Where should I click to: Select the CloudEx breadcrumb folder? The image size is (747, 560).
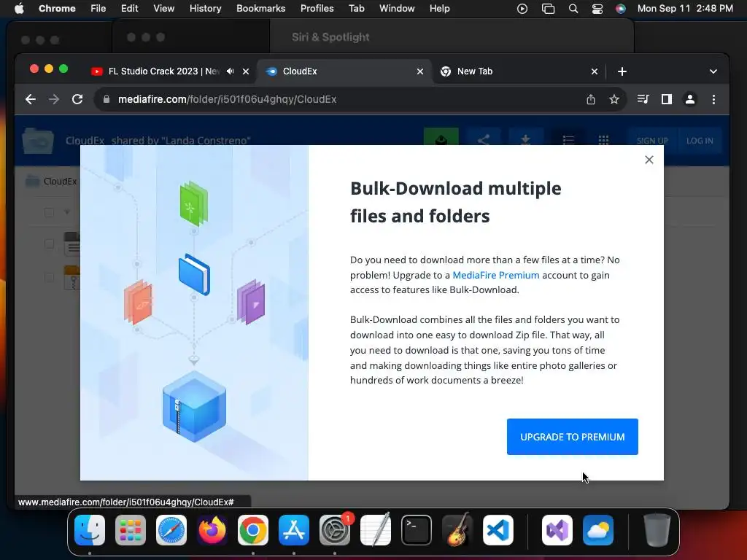pyautogui.click(x=52, y=181)
